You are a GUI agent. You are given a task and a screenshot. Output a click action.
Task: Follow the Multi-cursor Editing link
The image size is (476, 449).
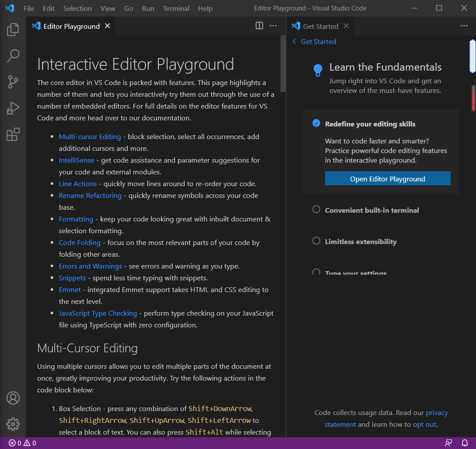(89, 137)
